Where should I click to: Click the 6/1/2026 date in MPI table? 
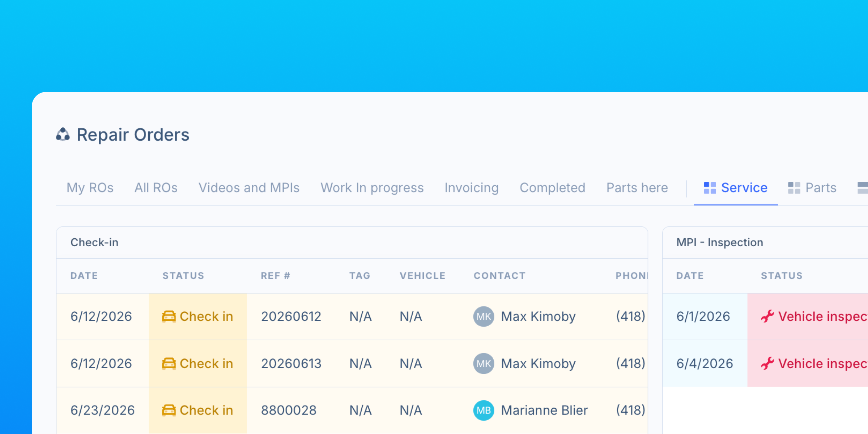click(703, 316)
